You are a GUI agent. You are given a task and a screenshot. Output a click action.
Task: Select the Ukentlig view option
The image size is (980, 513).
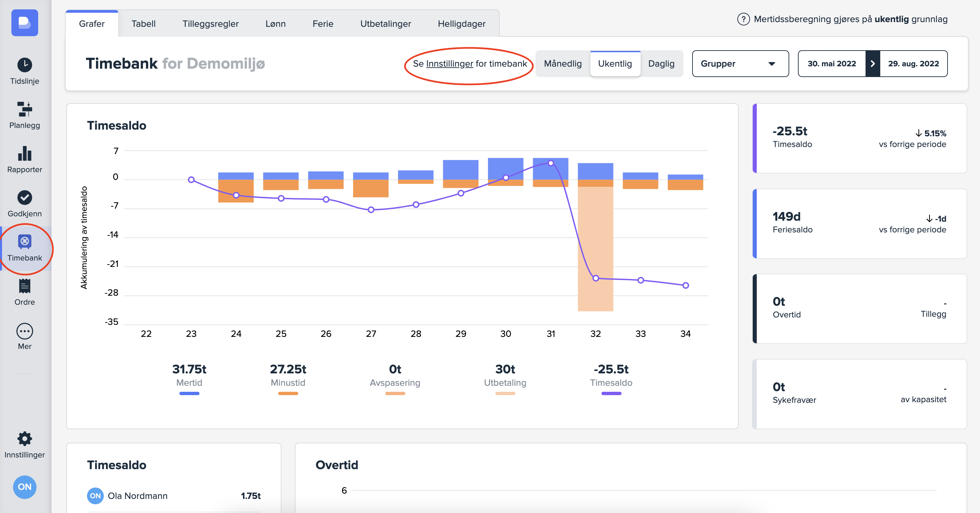pyautogui.click(x=615, y=64)
